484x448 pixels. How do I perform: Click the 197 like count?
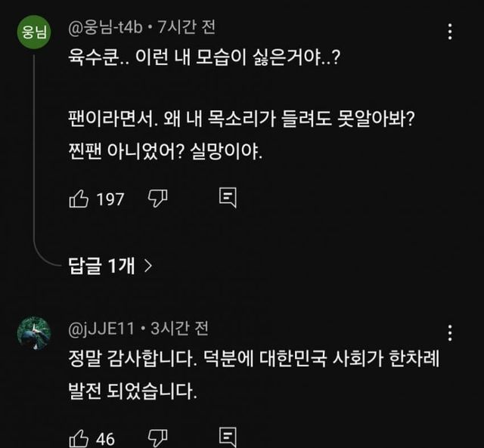point(110,199)
